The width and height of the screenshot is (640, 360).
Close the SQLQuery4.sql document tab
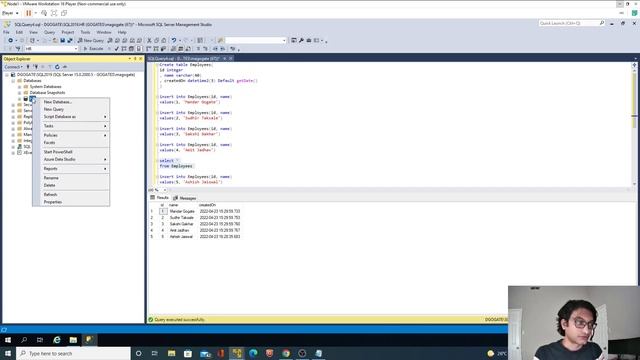pos(230,58)
